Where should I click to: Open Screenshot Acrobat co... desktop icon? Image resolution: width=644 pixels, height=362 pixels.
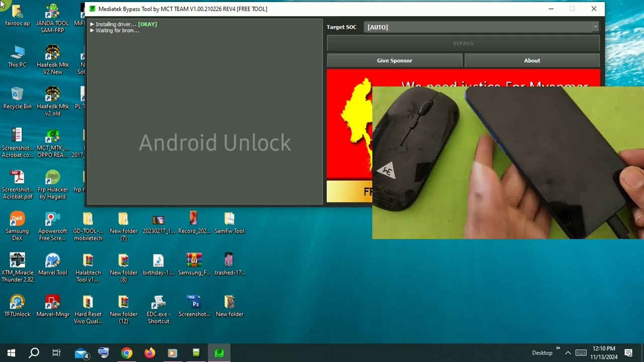(17, 143)
